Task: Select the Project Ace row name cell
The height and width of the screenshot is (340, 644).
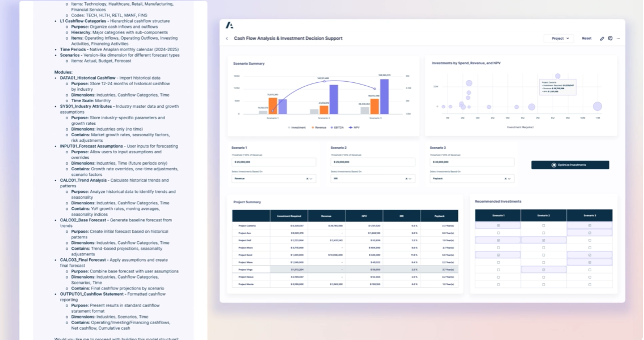Action: (x=251, y=233)
